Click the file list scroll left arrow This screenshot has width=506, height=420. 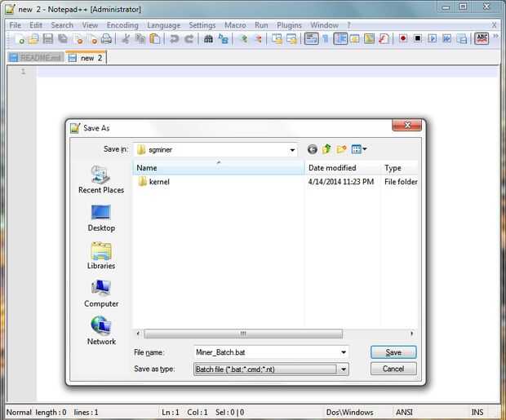pyautogui.click(x=138, y=334)
